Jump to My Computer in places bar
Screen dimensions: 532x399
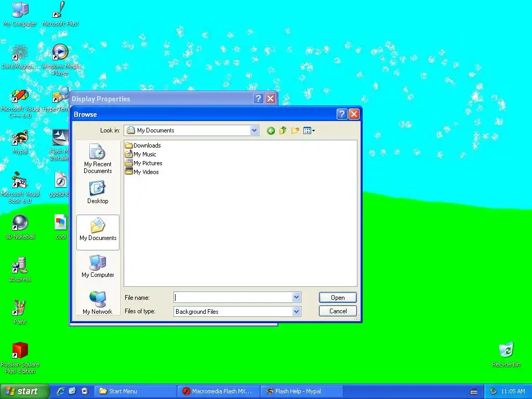click(x=98, y=266)
